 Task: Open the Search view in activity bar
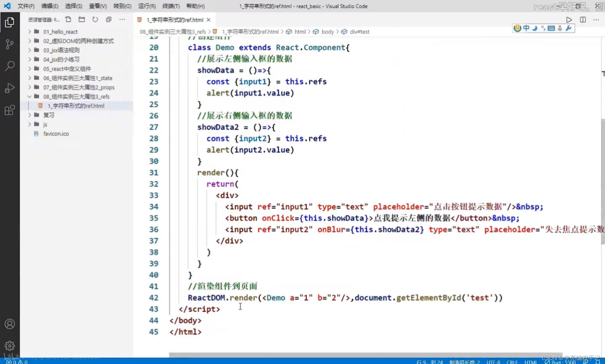(x=9, y=66)
